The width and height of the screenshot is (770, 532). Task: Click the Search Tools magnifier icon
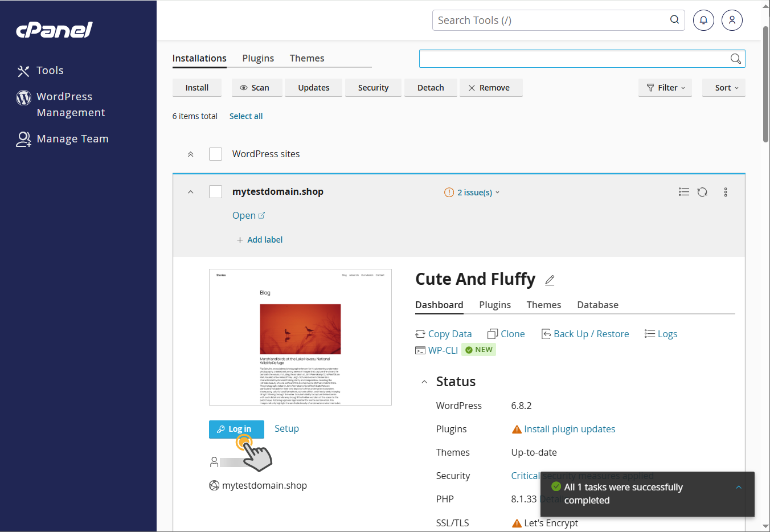click(674, 20)
